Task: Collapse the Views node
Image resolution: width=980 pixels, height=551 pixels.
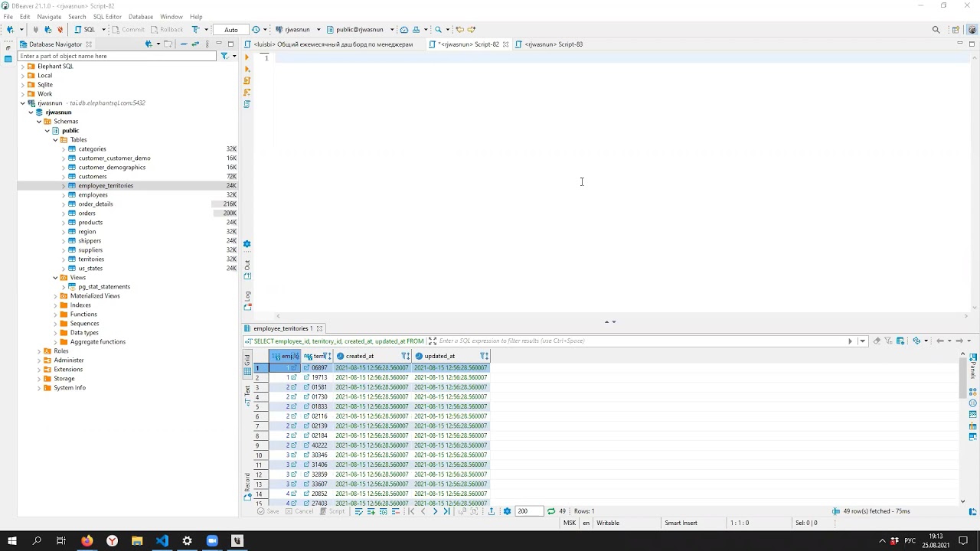Action: click(55, 278)
